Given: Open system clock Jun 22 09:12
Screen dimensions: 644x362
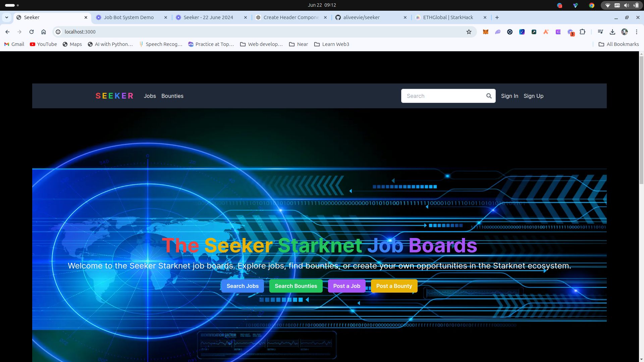Looking at the screenshot, I should 322,5.
